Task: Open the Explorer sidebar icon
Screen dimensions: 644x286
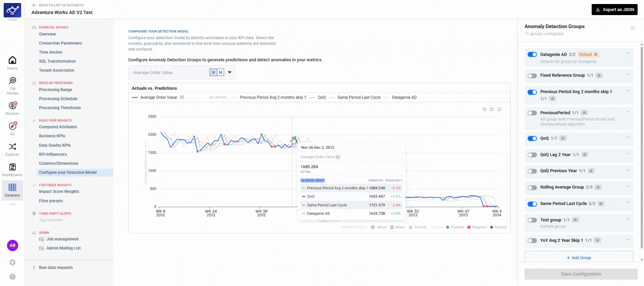Action: (x=12, y=149)
